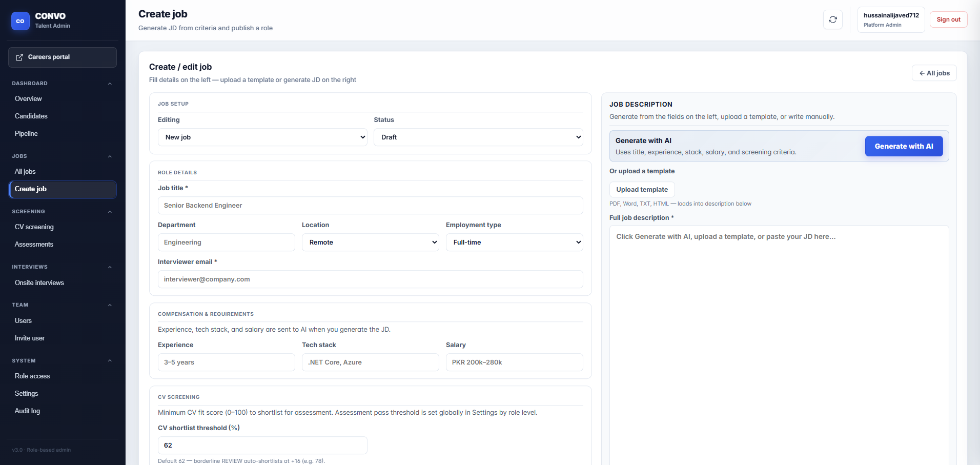Focus the Experience input field
Screen dimensions: 980x465
click(226, 362)
